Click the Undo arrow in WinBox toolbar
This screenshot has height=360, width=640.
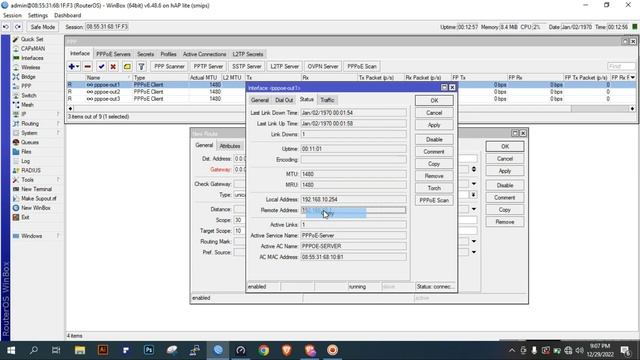click(x=6, y=27)
